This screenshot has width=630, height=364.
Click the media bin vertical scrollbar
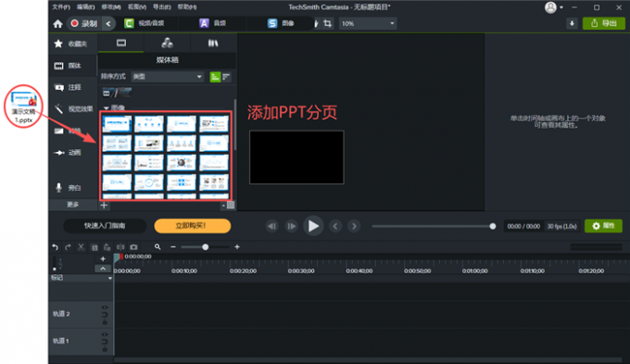coord(235,125)
